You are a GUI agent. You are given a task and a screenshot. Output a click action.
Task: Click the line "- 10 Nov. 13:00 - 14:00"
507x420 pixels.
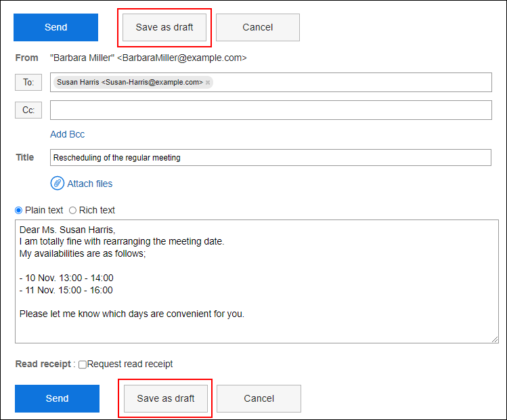(x=66, y=278)
